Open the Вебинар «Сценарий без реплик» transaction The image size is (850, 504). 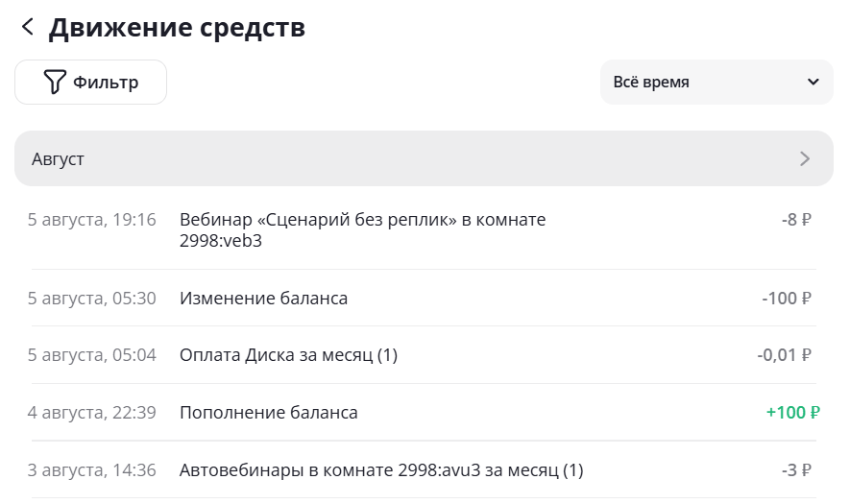point(362,230)
